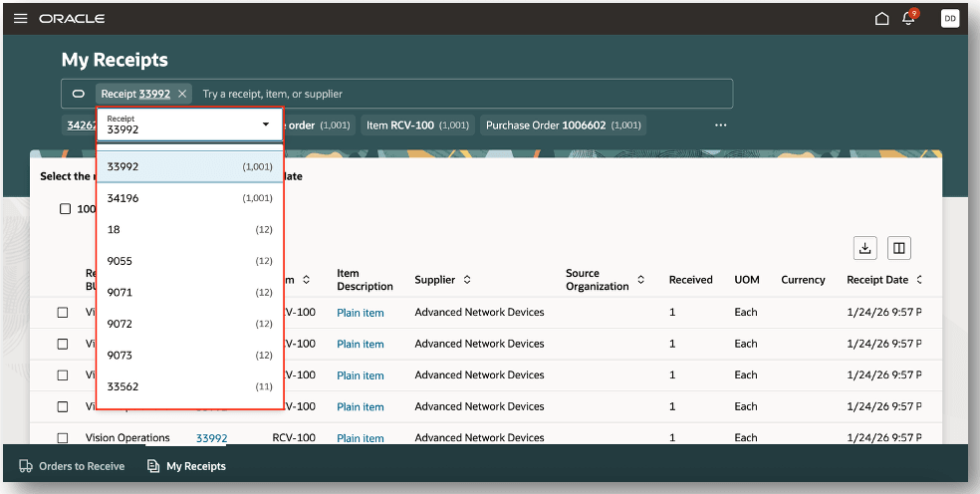The height and width of the screenshot is (494, 980).
Task: Sort by Supplier column
Action: (x=467, y=280)
